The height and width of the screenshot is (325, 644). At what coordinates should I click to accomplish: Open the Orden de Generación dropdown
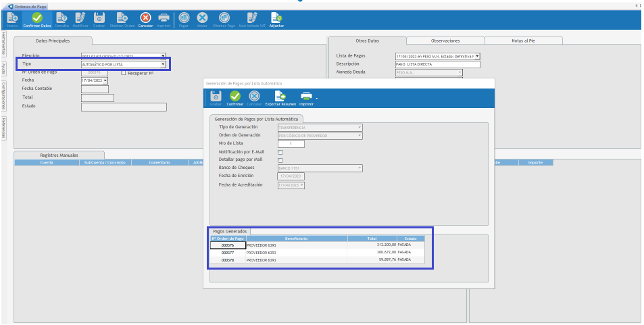click(360, 136)
